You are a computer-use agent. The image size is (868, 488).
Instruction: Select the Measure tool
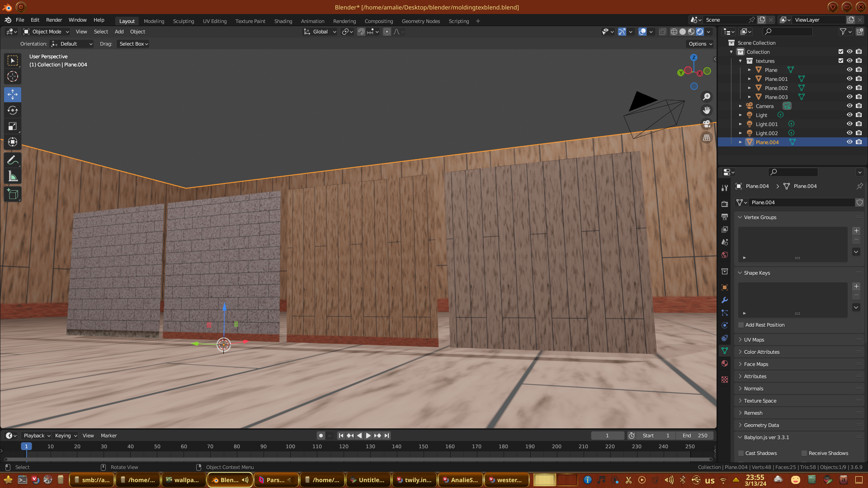click(x=13, y=177)
